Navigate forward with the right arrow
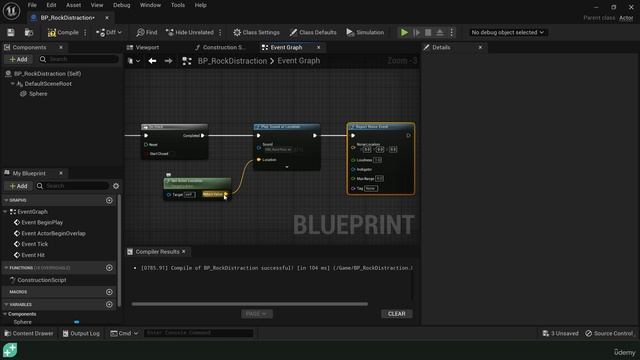The height and width of the screenshot is (360, 640). 168,61
